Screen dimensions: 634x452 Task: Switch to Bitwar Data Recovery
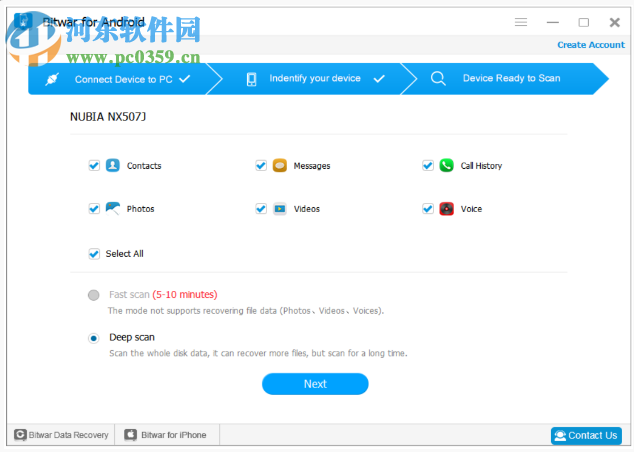(x=61, y=435)
